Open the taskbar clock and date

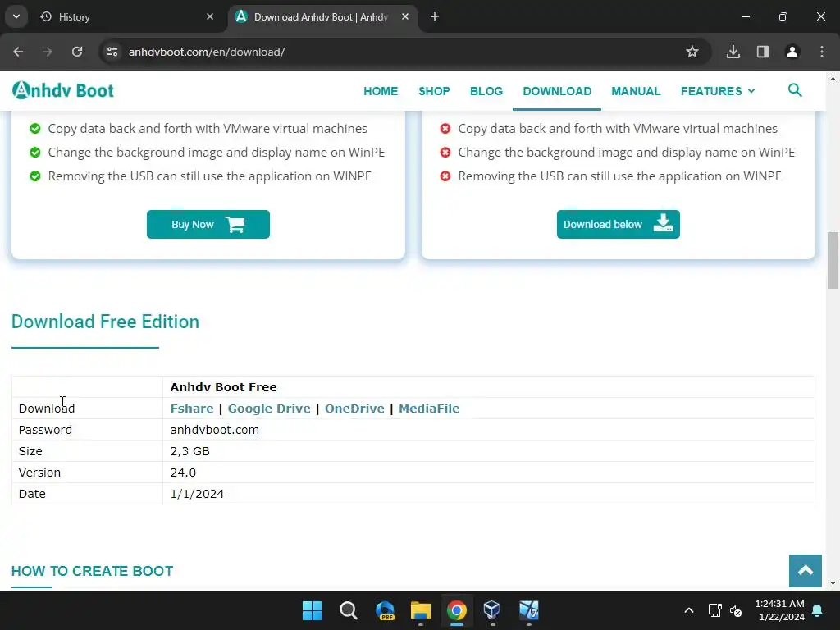pyautogui.click(x=779, y=610)
